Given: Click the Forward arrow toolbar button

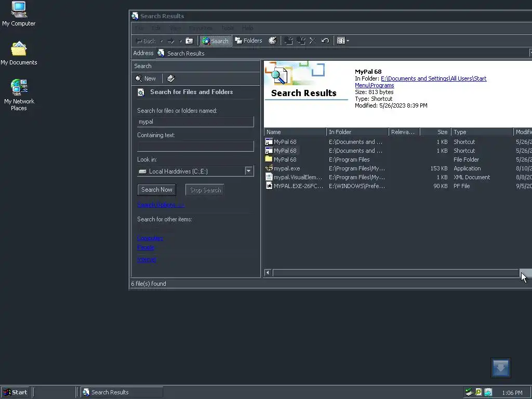Looking at the screenshot, I should pyautogui.click(x=170, y=41).
